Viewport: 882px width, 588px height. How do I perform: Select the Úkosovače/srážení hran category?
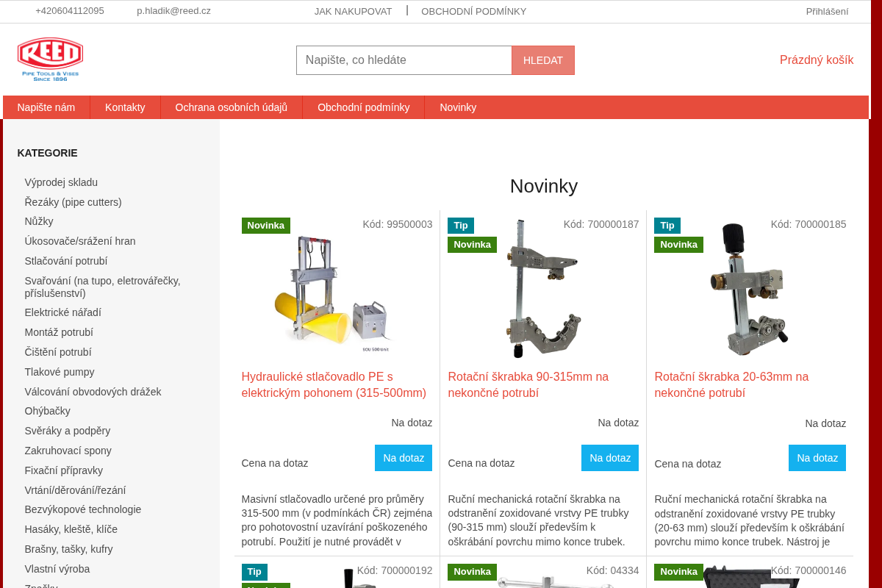[x=80, y=241]
